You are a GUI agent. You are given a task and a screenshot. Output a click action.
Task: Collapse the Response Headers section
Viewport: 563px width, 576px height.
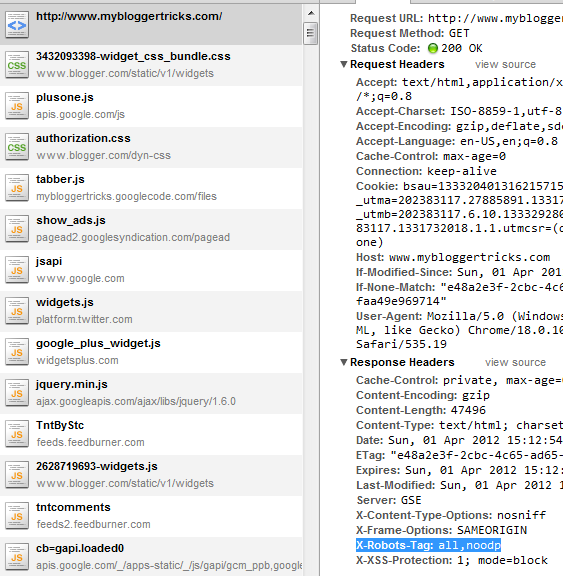(343, 362)
